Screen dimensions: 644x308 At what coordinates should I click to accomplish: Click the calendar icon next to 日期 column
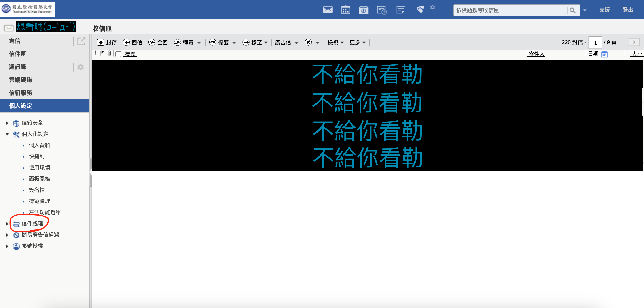tap(604, 54)
